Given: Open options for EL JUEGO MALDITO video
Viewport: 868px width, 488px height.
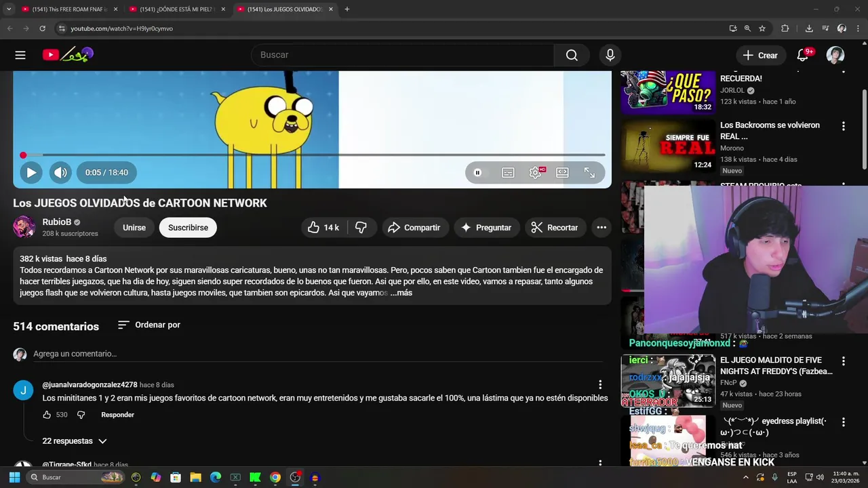Looking at the screenshot, I should [844, 362].
